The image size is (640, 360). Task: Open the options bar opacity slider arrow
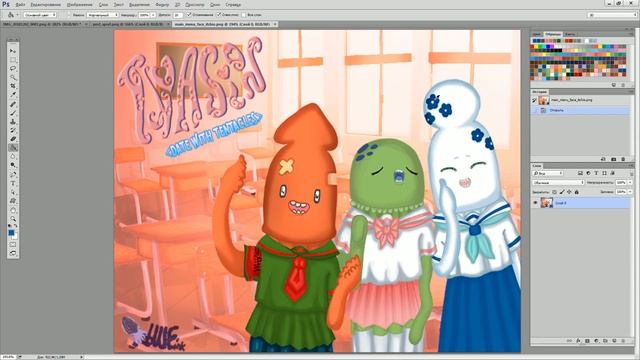[x=153, y=15]
